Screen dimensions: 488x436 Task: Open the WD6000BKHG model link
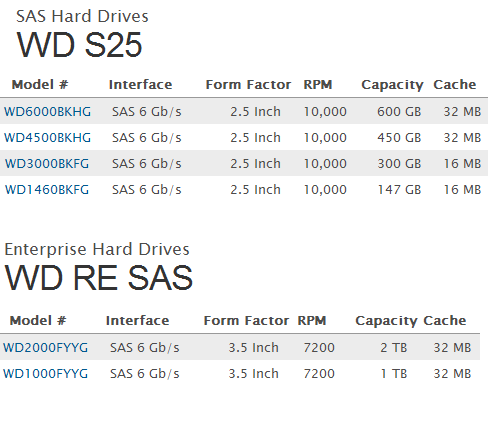click(x=47, y=112)
